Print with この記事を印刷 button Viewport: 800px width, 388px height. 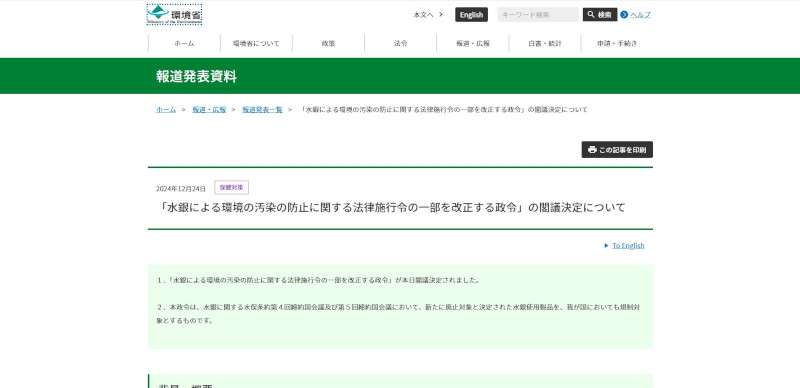tap(617, 150)
